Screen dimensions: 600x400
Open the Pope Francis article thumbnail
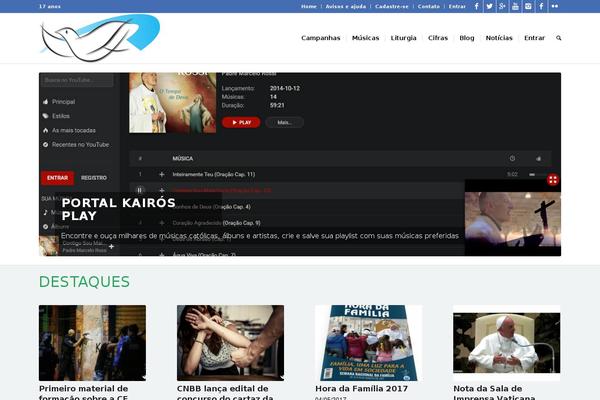click(507, 343)
